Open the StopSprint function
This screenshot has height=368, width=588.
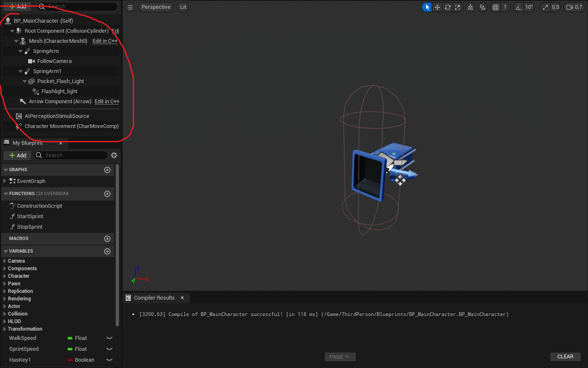click(x=30, y=227)
